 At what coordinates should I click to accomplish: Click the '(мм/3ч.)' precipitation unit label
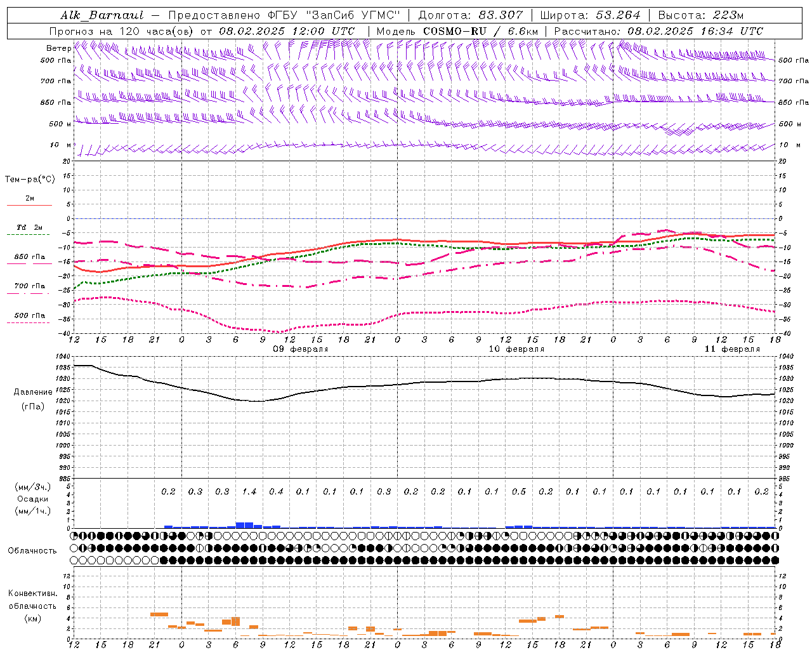pyautogui.click(x=33, y=487)
